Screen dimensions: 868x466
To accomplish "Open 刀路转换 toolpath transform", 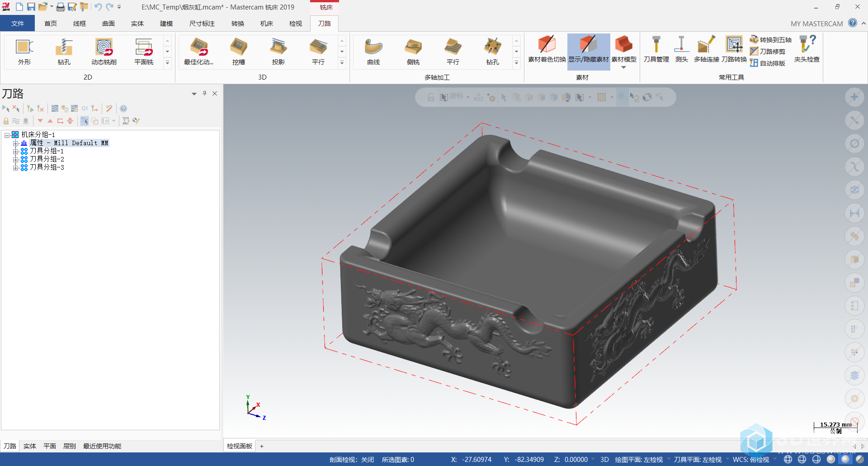I will [734, 49].
